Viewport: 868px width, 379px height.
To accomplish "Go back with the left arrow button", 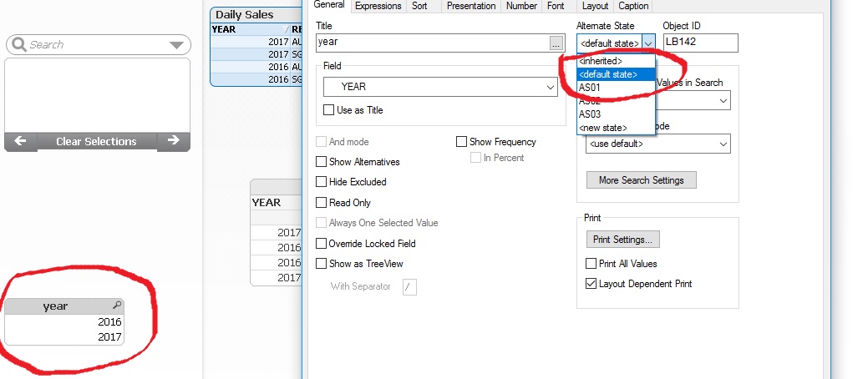I will click(20, 141).
